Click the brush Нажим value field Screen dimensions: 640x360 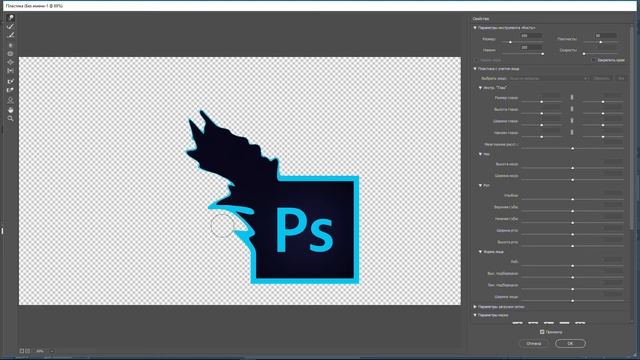531,48
